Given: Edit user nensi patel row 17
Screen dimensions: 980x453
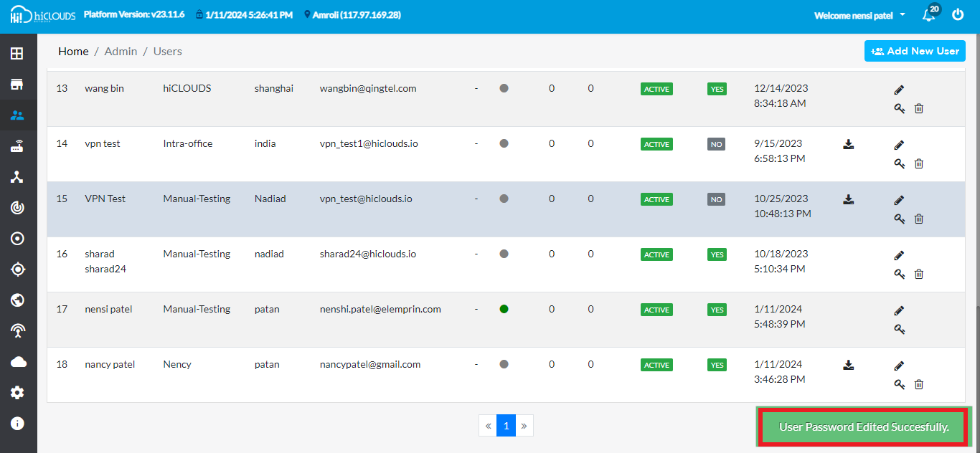Looking at the screenshot, I should tap(899, 310).
